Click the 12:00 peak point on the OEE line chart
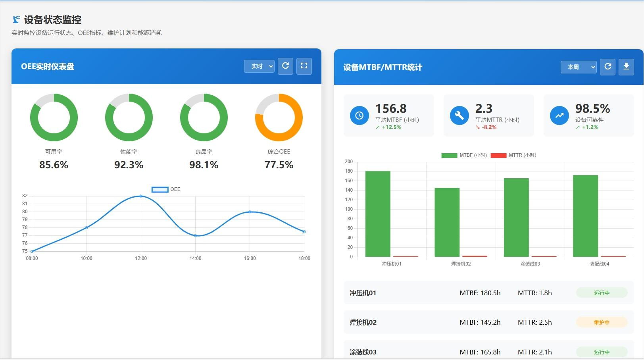This screenshot has width=644, height=360. (x=141, y=196)
